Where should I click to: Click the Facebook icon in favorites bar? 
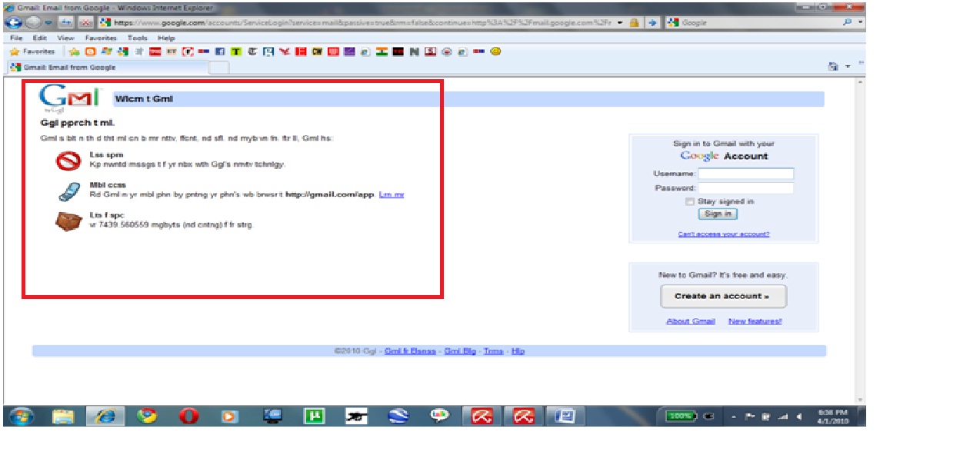point(219,51)
